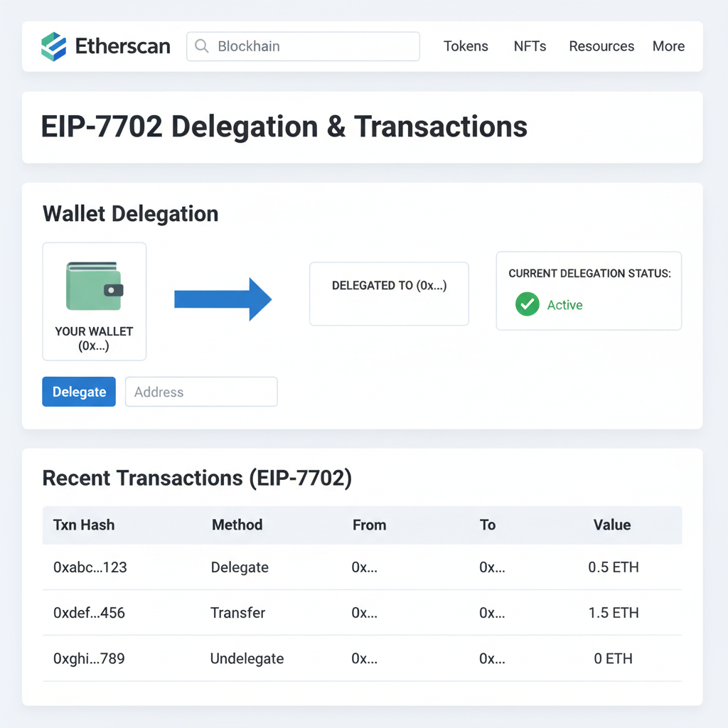This screenshot has height=728, width=728.
Task: Select the green wallet icon
Action: click(x=94, y=285)
